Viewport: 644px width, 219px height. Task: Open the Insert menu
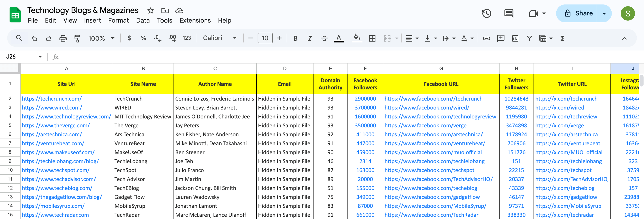pos(92,21)
